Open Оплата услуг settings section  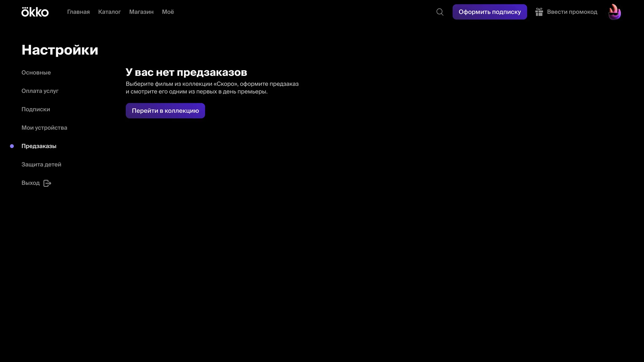point(40,91)
